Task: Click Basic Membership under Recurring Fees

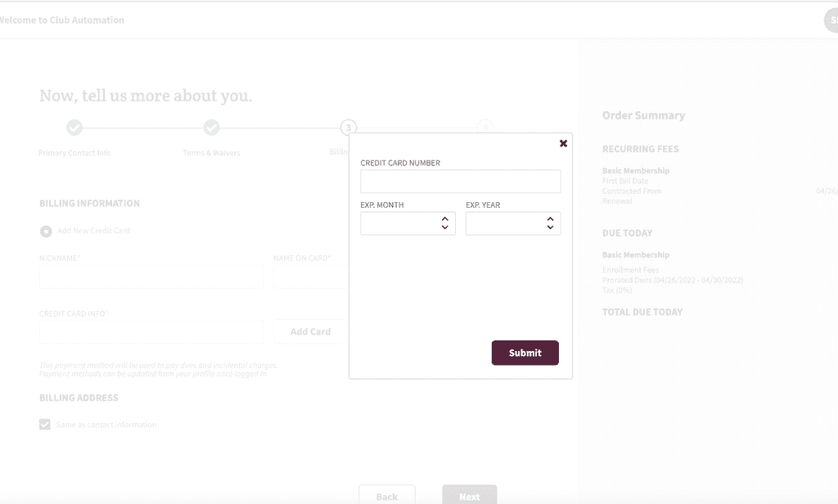Action: point(635,170)
